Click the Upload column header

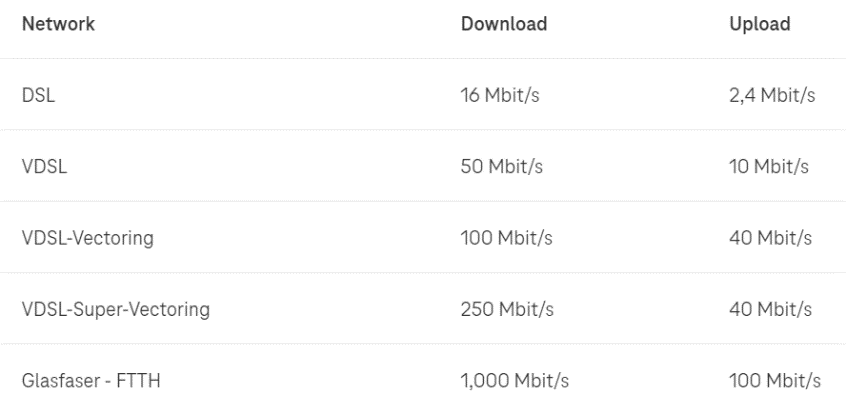760,24
